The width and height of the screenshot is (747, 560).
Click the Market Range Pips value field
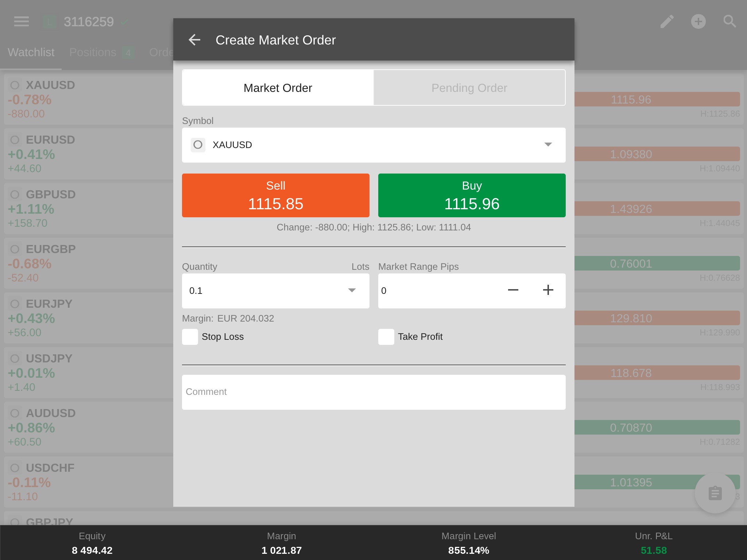coord(438,291)
